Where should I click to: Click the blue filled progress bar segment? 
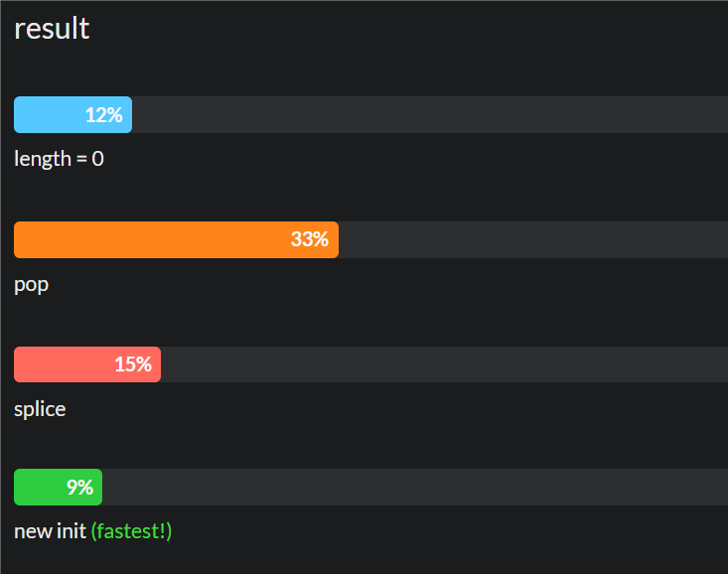(x=50, y=115)
